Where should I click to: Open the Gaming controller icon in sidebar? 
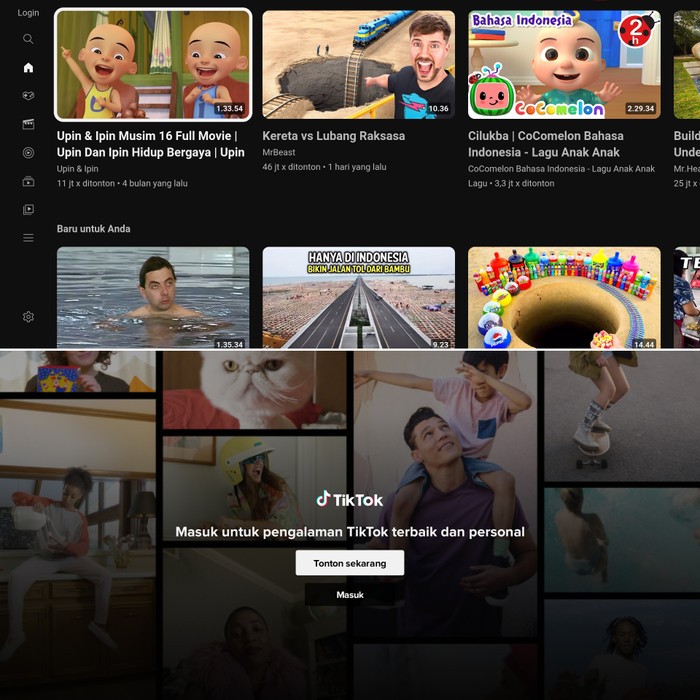pos(28,96)
